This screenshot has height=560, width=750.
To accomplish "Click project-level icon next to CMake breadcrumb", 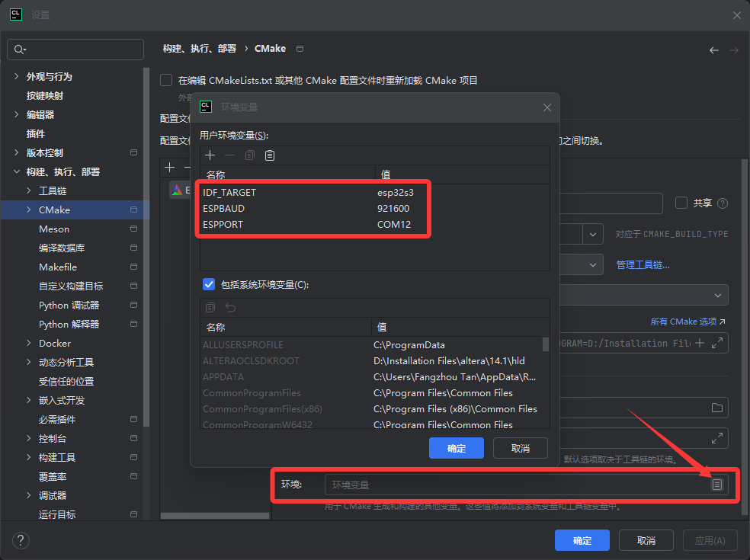I will pyautogui.click(x=300, y=49).
